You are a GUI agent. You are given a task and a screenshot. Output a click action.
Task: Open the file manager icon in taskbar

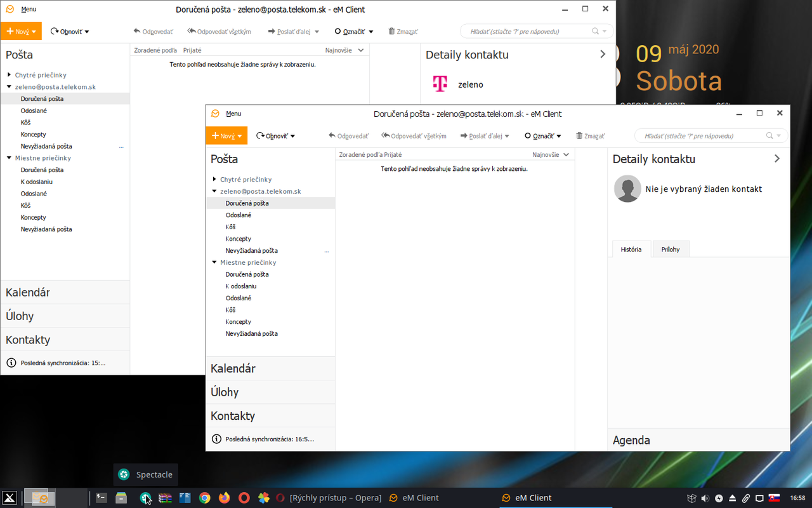pyautogui.click(x=121, y=498)
